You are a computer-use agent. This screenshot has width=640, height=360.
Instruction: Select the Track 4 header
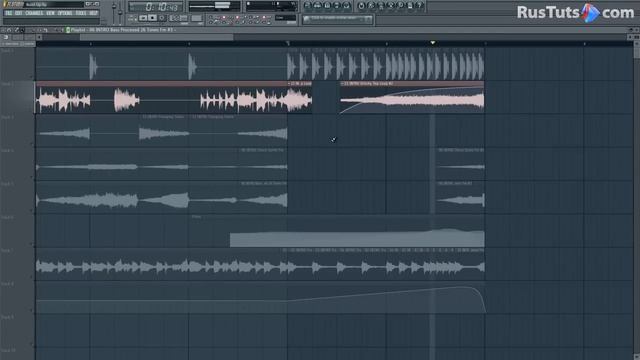[18, 164]
